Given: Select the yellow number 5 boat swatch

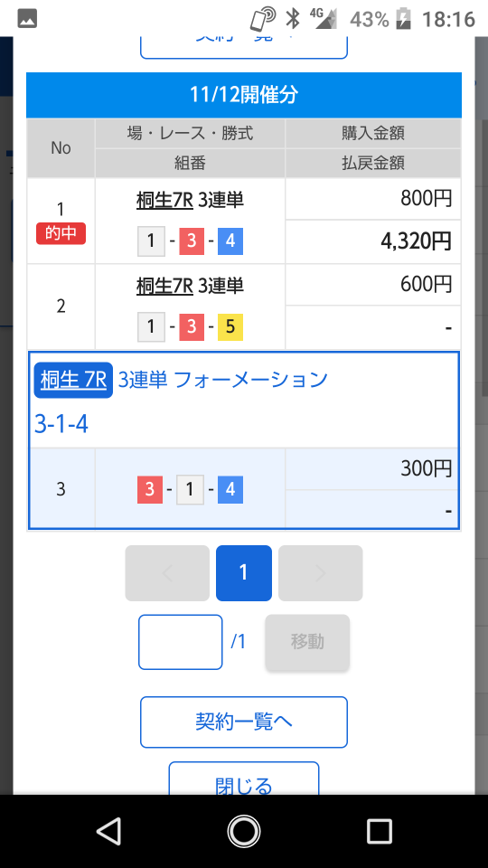Looking at the screenshot, I should pos(230,326).
